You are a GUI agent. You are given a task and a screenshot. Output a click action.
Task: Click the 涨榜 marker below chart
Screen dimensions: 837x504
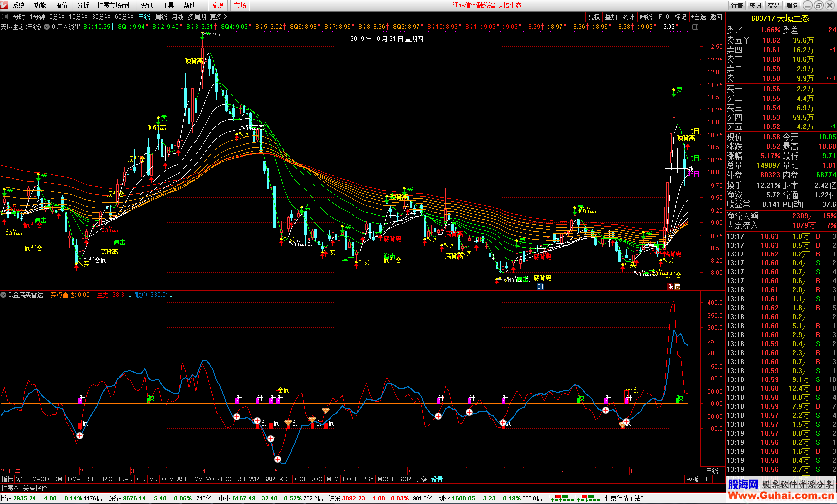click(x=673, y=287)
